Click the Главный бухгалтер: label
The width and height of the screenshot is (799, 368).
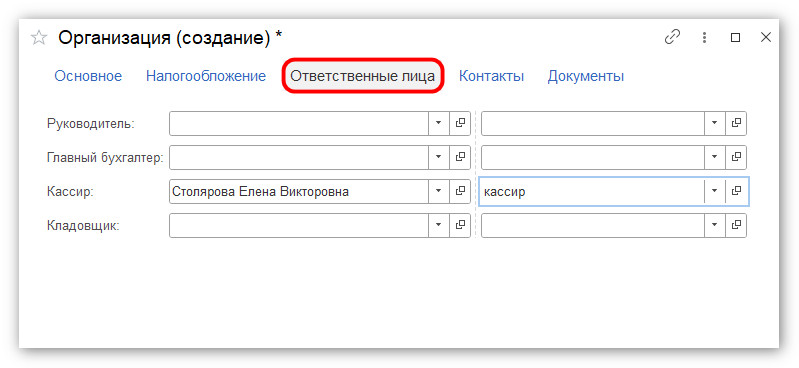point(105,157)
